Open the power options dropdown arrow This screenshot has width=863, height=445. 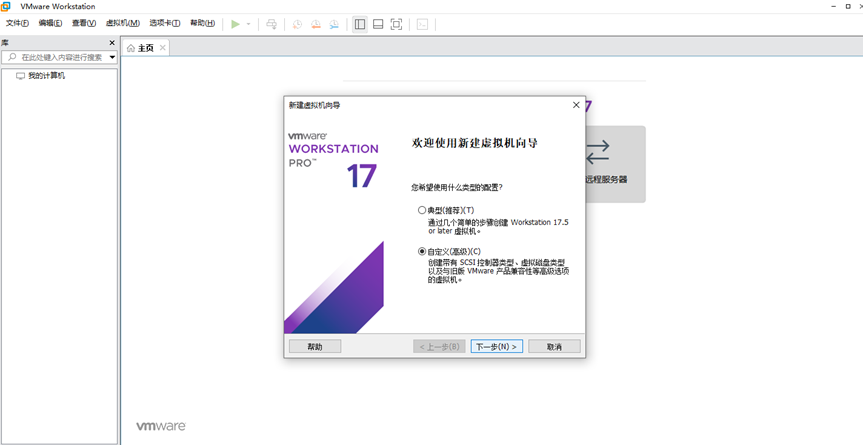click(248, 24)
